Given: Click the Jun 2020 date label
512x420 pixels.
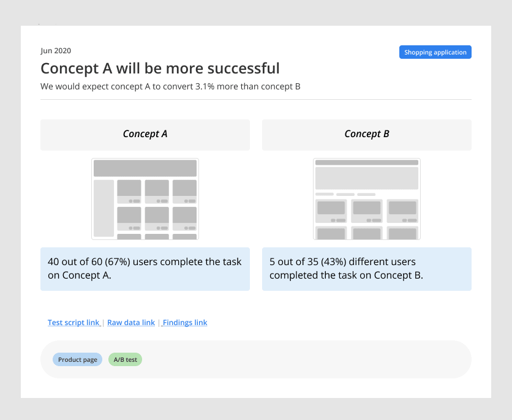Looking at the screenshot, I should click(x=56, y=51).
